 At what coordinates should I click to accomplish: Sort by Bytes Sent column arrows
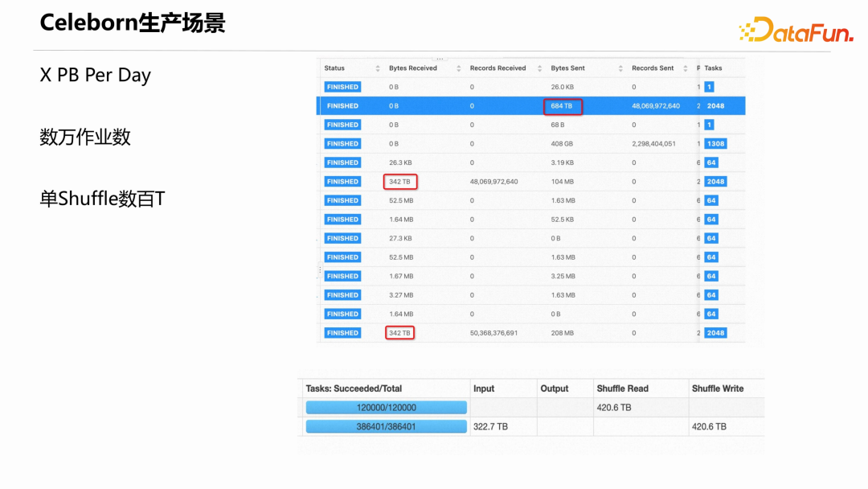pyautogui.click(x=620, y=68)
